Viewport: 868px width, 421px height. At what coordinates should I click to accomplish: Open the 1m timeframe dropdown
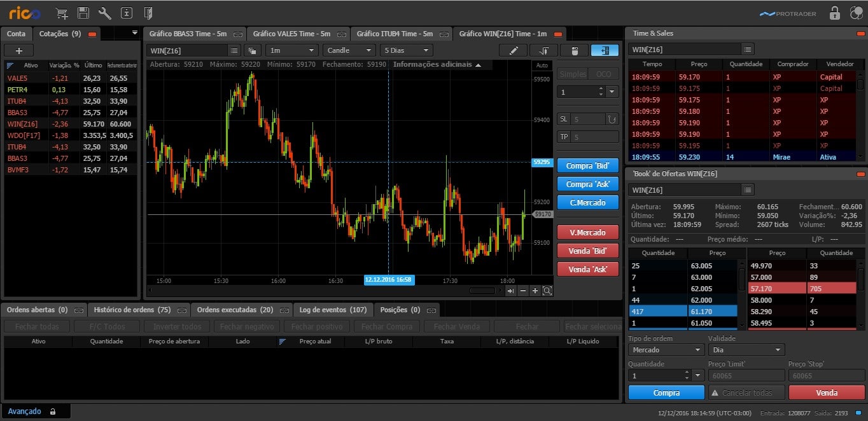pyautogui.click(x=292, y=50)
